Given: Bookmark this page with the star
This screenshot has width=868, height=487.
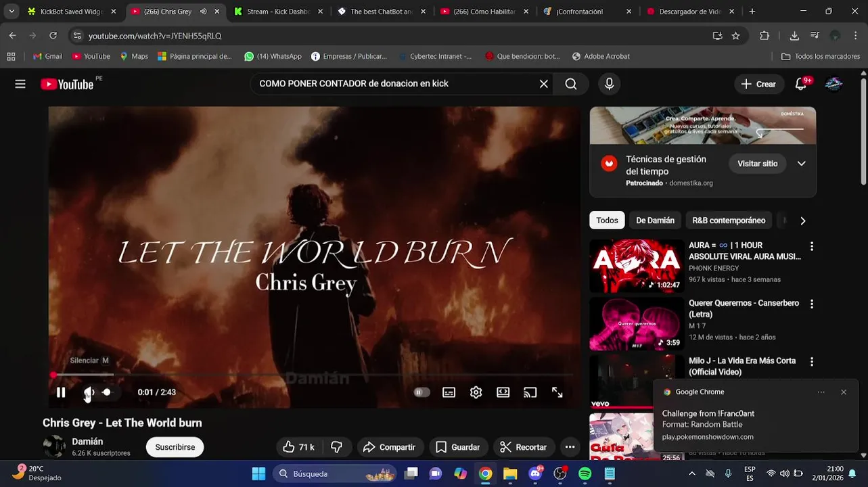Looking at the screenshot, I should click(x=736, y=36).
